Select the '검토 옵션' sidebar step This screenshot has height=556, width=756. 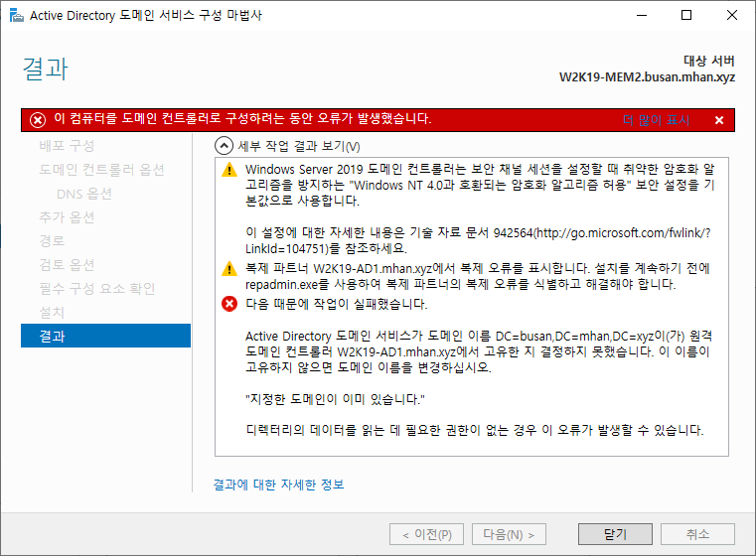67,264
